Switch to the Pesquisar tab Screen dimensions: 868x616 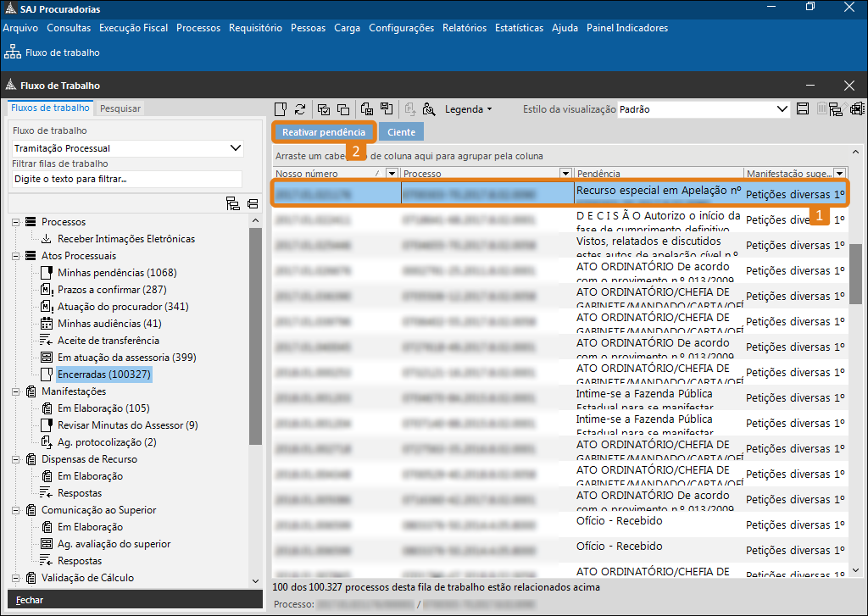[x=120, y=108]
